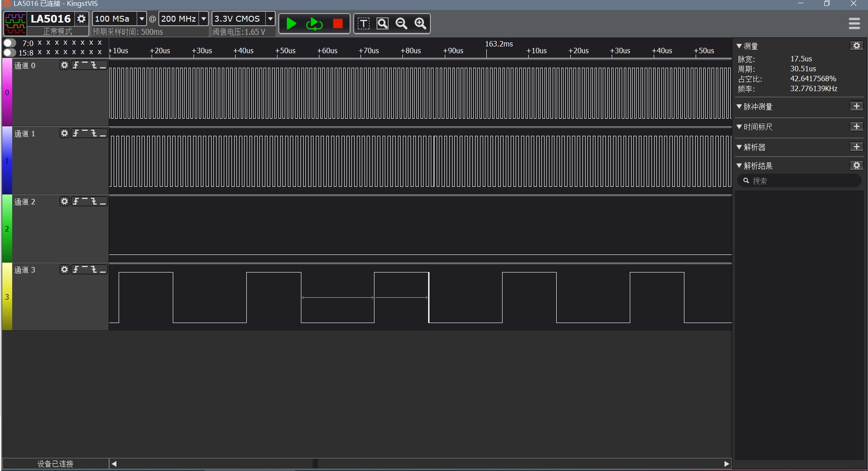Screen dimensions: 868x471
Task: Open device settings gear next to LA5016
Action: pyautogui.click(x=82, y=19)
